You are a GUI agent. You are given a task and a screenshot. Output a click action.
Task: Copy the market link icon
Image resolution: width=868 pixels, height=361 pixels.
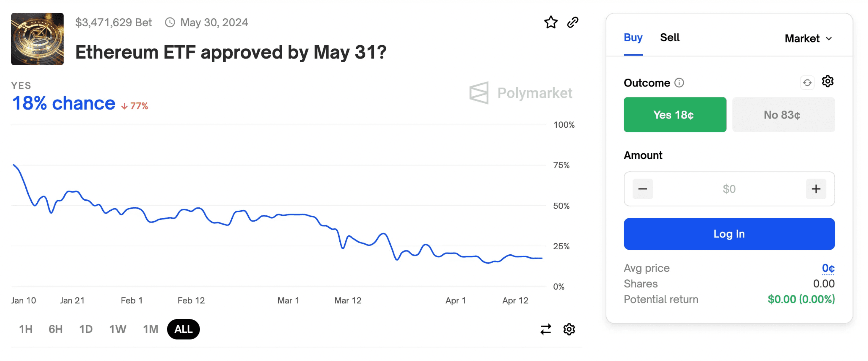tap(572, 22)
